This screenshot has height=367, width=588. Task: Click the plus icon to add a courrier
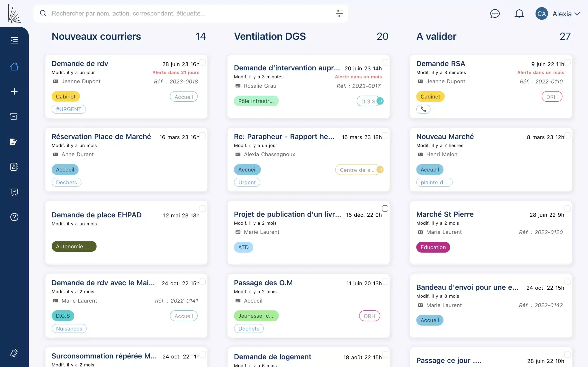pyautogui.click(x=14, y=92)
